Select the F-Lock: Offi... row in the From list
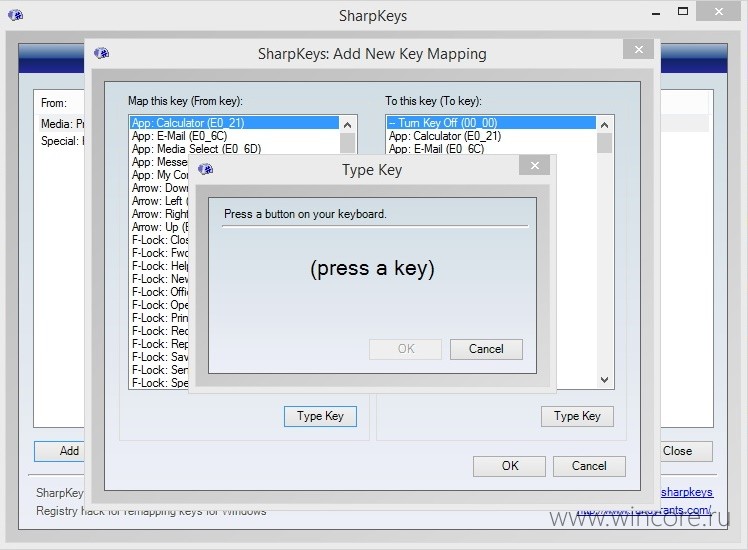Screen dimensions: 748x550 pyautogui.click(x=159, y=292)
